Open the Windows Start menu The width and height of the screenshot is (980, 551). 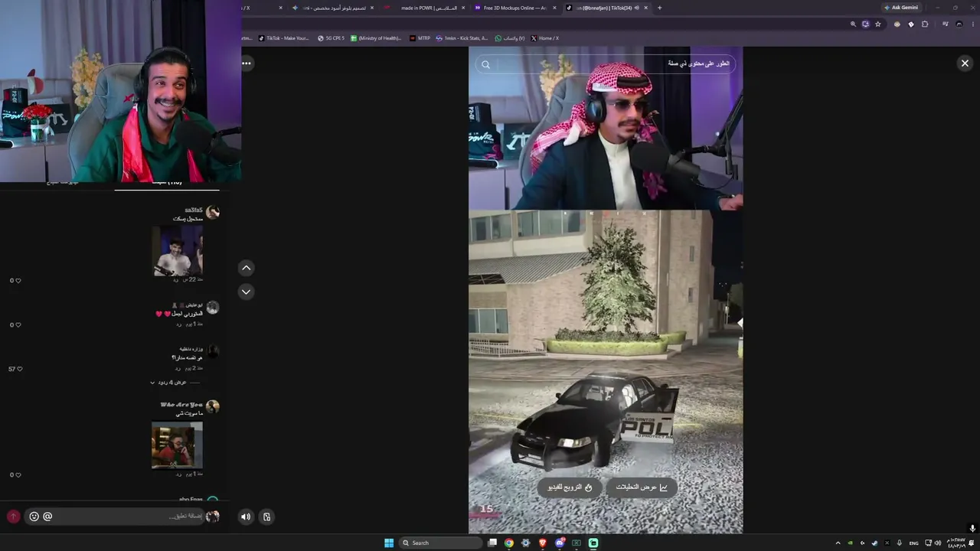(x=389, y=543)
